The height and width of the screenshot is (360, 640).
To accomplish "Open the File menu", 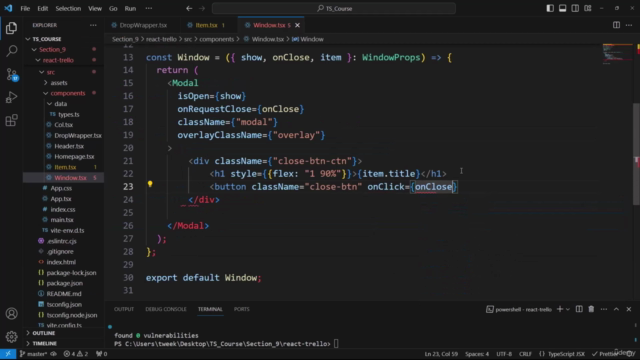I will point(25,8).
